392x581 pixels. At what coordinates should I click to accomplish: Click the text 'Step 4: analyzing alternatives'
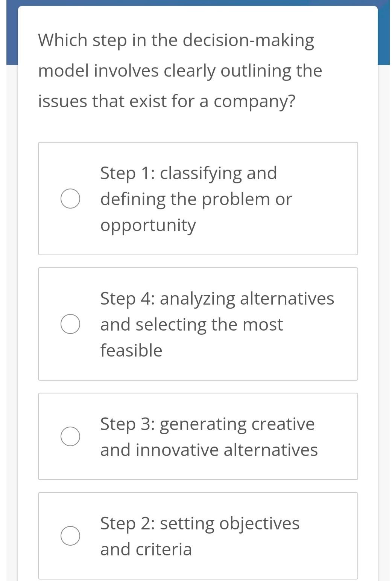pyautogui.click(x=217, y=298)
